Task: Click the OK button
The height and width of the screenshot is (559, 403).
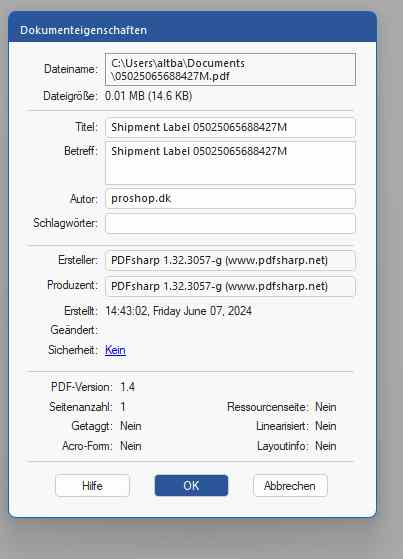Action: tap(191, 486)
